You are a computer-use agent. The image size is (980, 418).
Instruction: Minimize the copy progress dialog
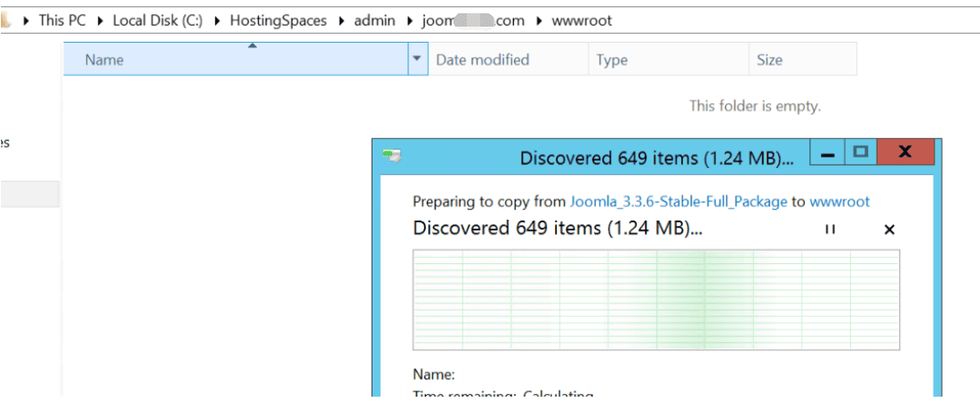(x=828, y=152)
